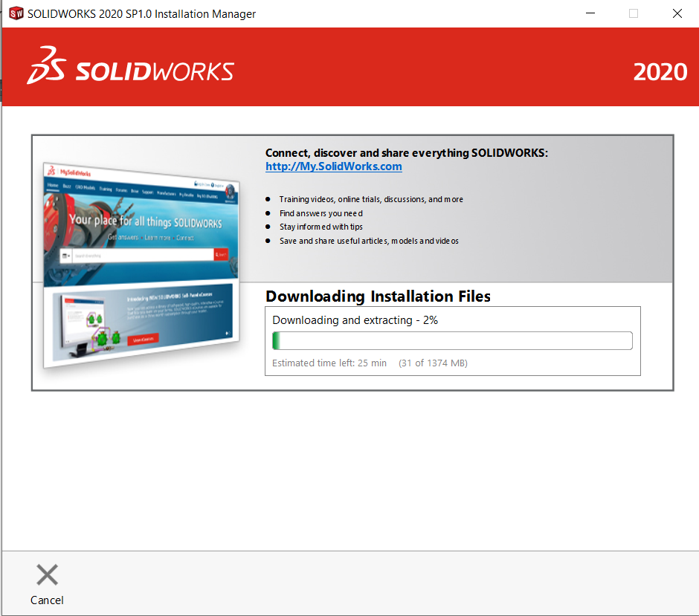Click the MySolidWorks website preview thumbnail

(141, 265)
